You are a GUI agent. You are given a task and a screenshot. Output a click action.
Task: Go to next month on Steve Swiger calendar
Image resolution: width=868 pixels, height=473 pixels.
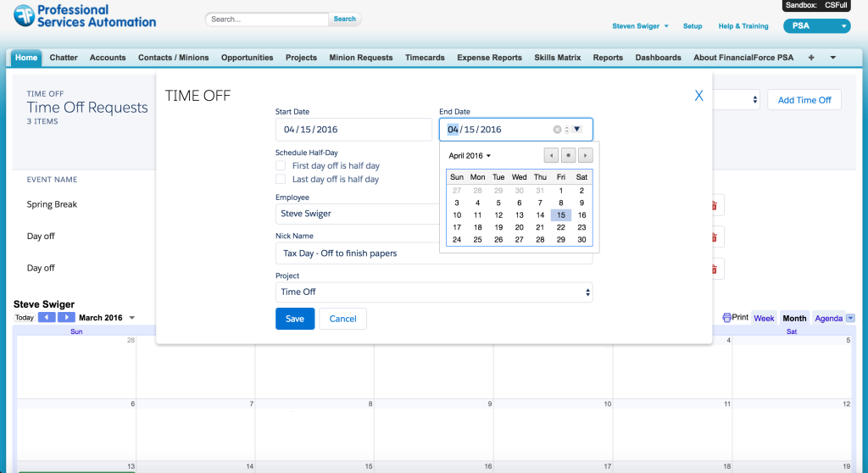click(x=66, y=317)
